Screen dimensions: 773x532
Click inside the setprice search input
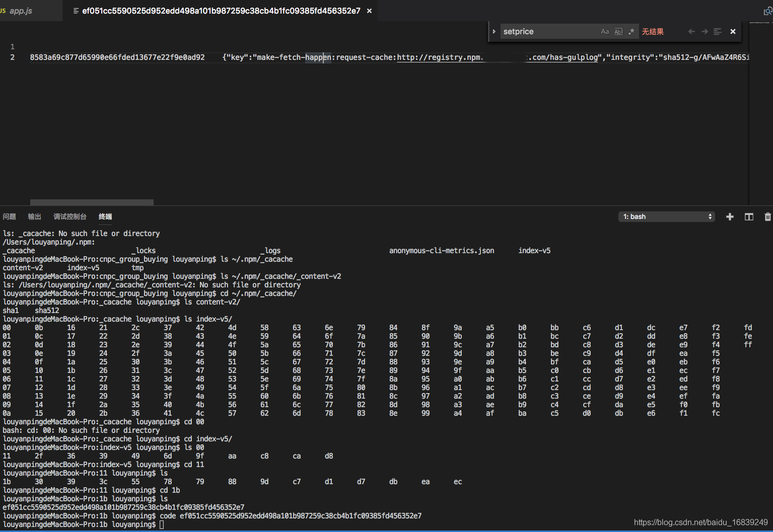pyautogui.click(x=549, y=31)
